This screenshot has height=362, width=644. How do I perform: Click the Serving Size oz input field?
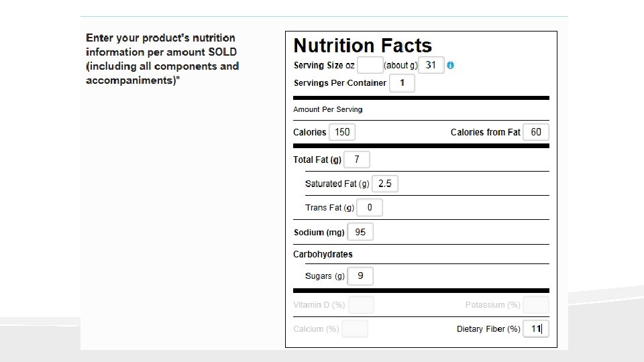(370, 65)
